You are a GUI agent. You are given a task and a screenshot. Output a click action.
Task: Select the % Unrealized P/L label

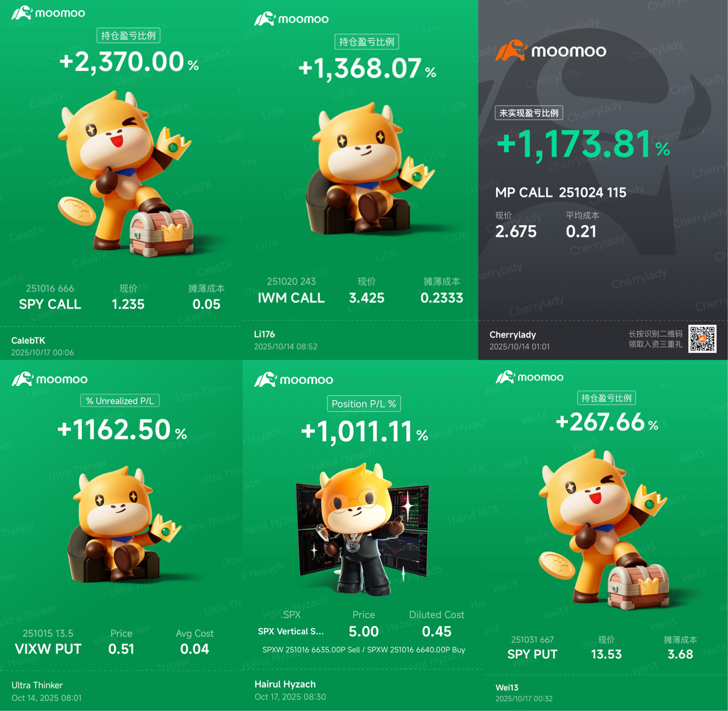tap(120, 401)
